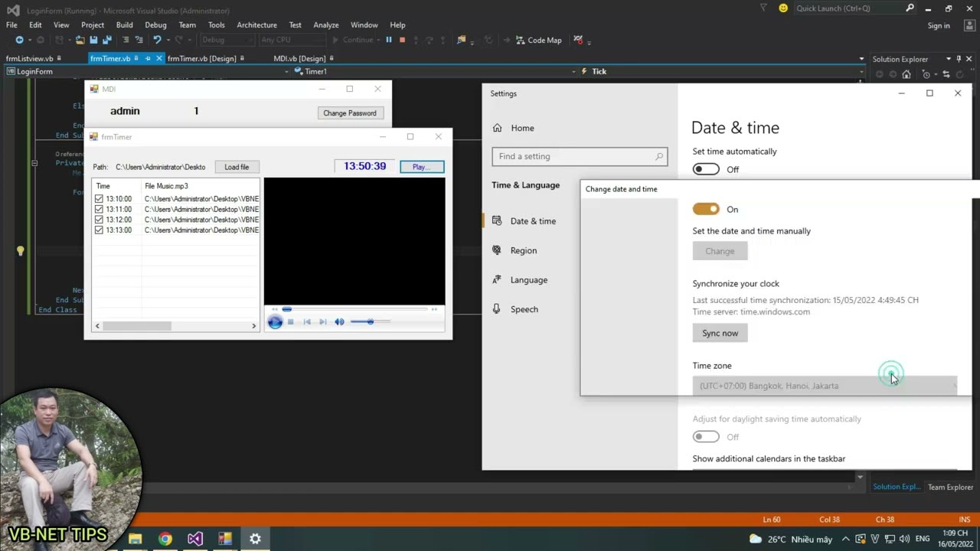Click the feedback smiley icon in title bar

pos(783,8)
